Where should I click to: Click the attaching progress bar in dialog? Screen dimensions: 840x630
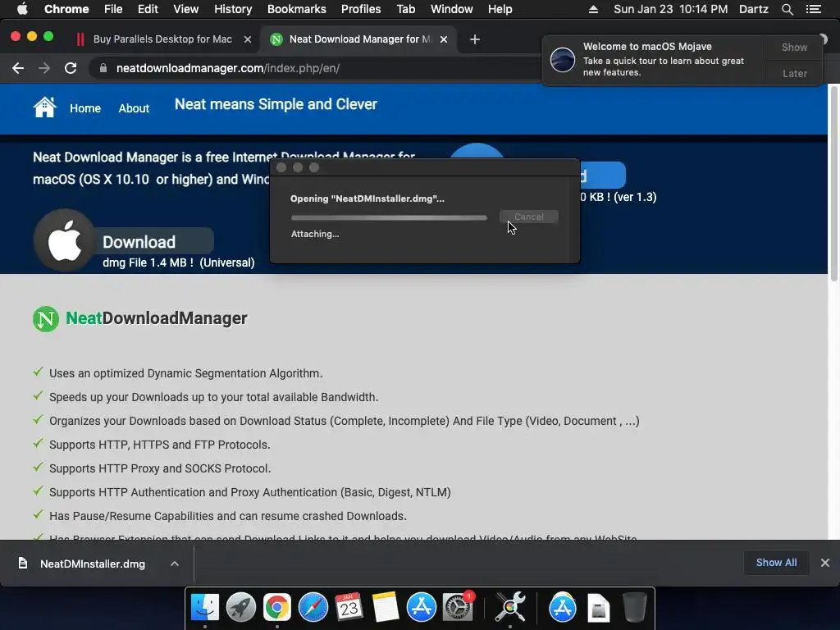tap(389, 217)
